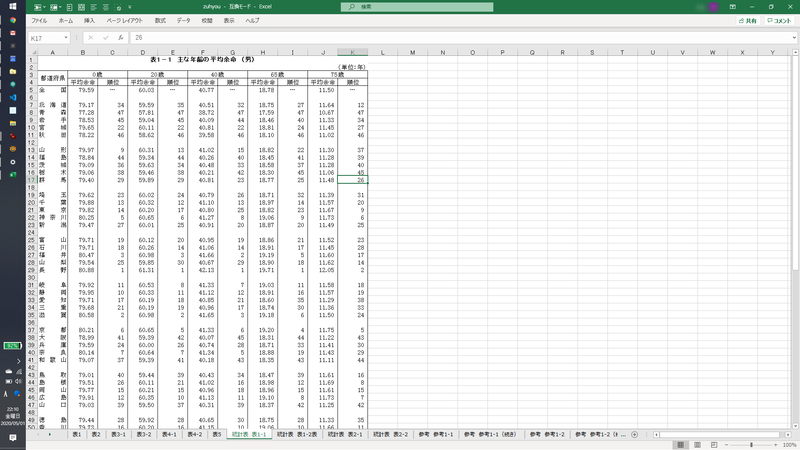Open the ページ レイアウト ribbon tab

(124, 20)
